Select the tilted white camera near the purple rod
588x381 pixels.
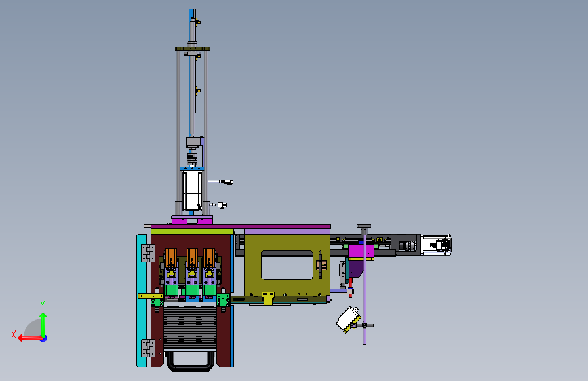point(348,319)
